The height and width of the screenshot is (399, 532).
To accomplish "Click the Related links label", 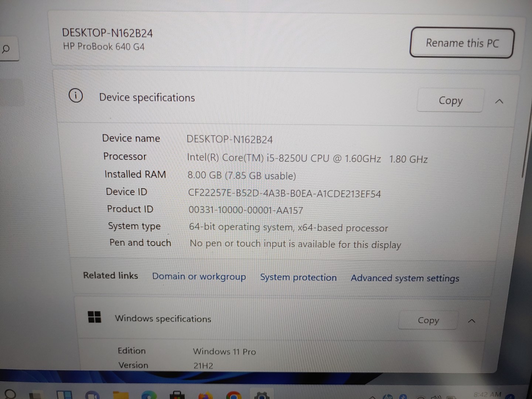I will coord(110,275).
